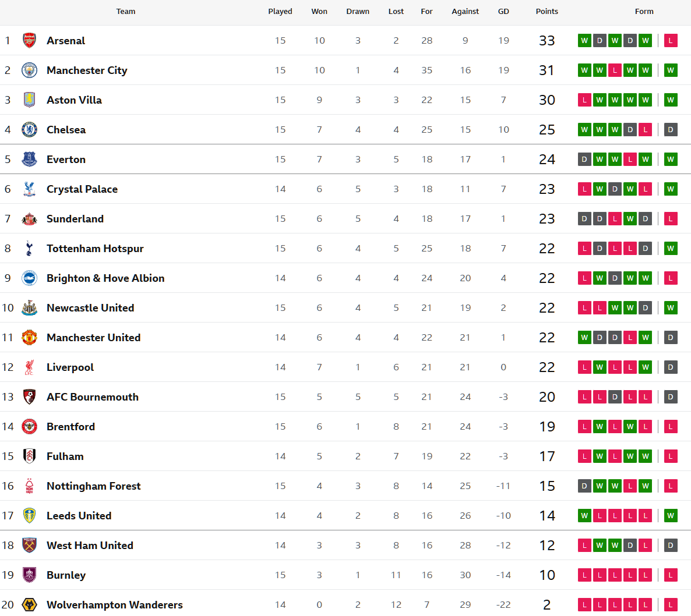Screen dimensions: 691x616
Task: Click the Wolverhampton Wanderers wolf badge
Action: click(29, 604)
